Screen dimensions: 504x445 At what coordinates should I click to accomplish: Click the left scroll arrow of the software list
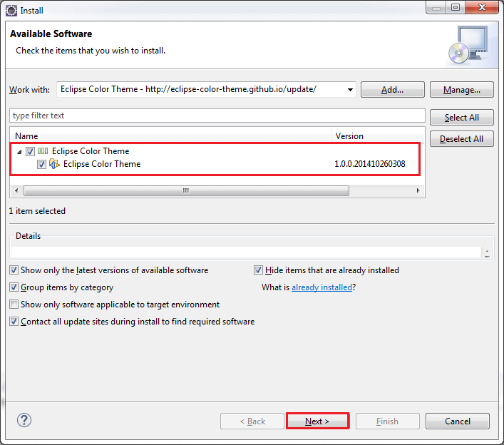[x=16, y=190]
